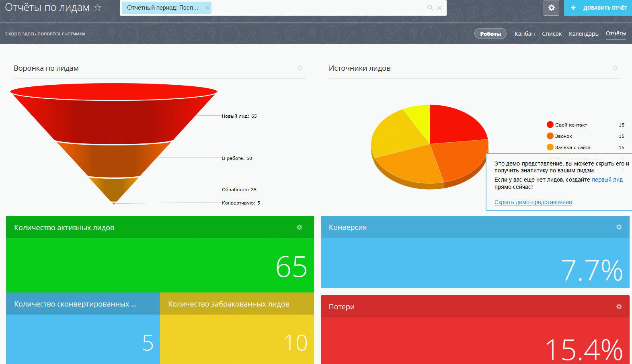Click Заявка с сайта legend swatch

tap(550, 147)
